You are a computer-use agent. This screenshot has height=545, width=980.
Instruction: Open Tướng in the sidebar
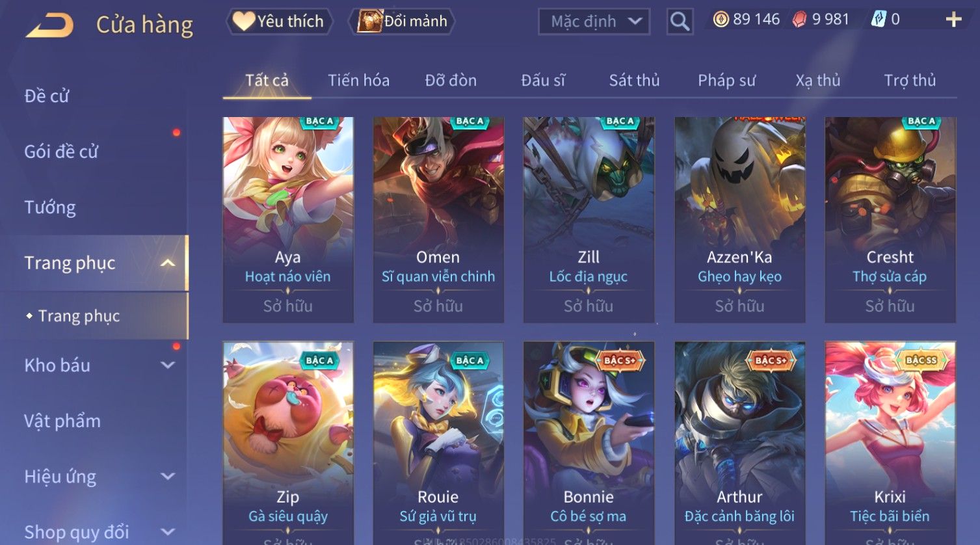click(x=50, y=207)
